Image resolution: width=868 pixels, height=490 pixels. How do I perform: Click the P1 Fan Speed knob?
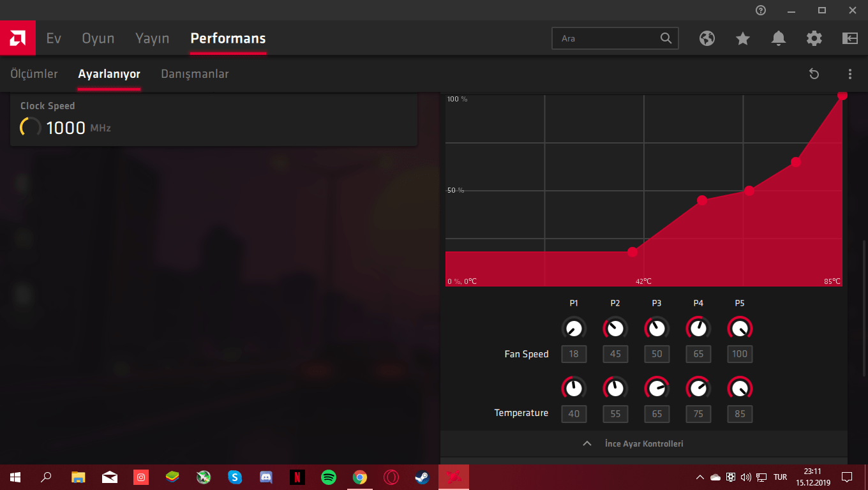(574, 329)
